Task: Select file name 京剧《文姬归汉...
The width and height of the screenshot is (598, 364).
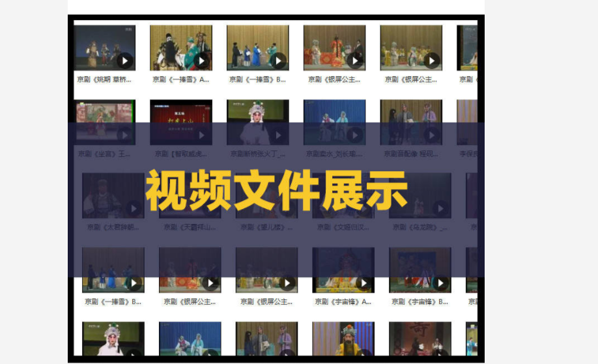Action: pos(343,227)
